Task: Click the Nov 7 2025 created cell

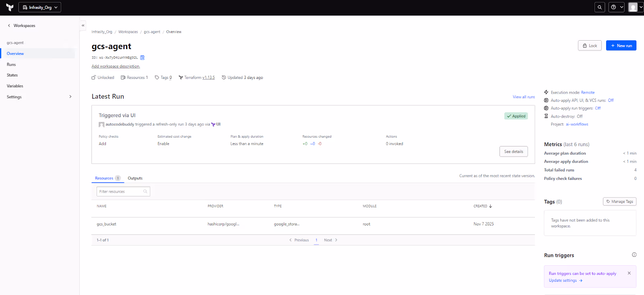Action: click(483, 224)
